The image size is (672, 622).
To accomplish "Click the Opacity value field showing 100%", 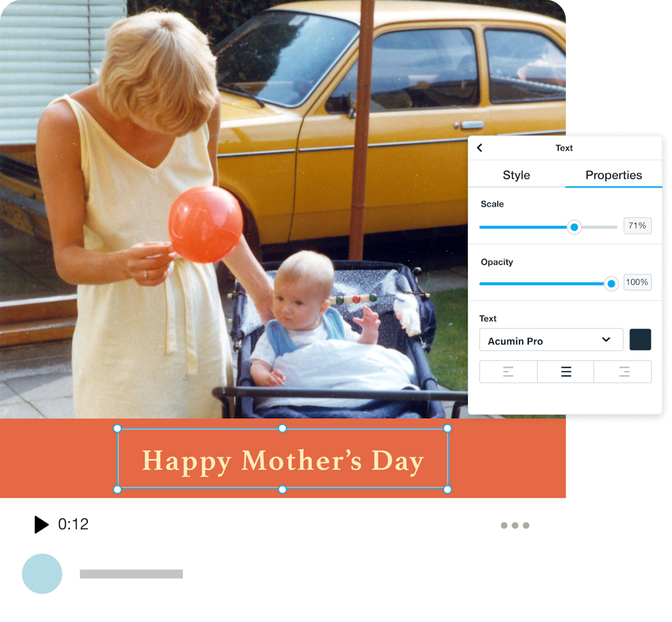I will pyautogui.click(x=637, y=282).
